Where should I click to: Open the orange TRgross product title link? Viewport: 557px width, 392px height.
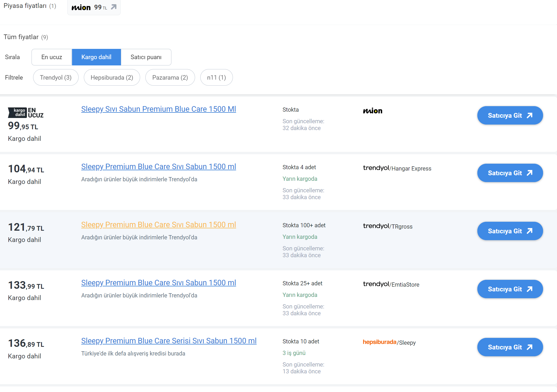pyautogui.click(x=159, y=225)
